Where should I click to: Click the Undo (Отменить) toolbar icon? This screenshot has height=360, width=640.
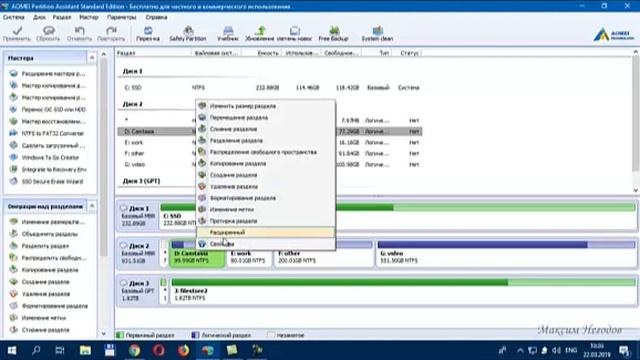point(79,33)
